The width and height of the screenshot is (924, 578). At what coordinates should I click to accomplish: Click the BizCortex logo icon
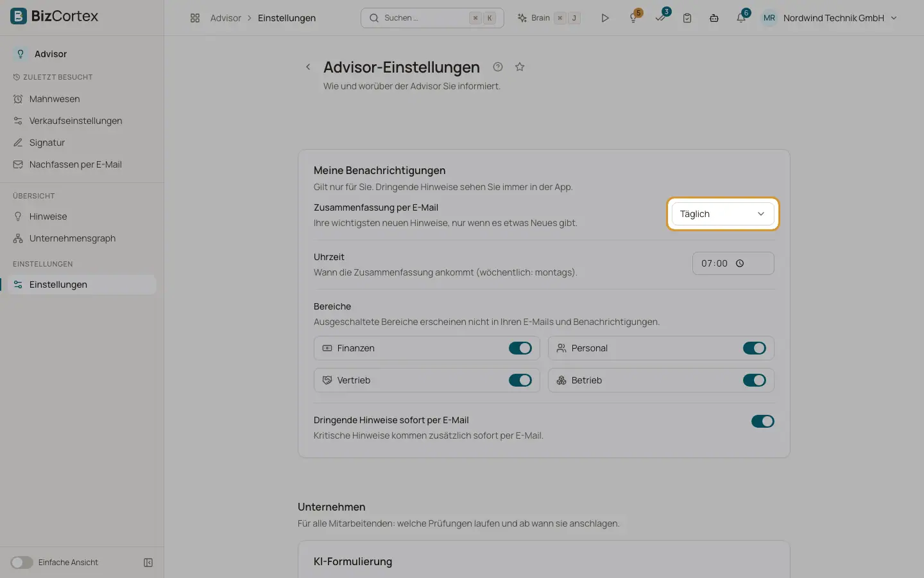(x=19, y=16)
